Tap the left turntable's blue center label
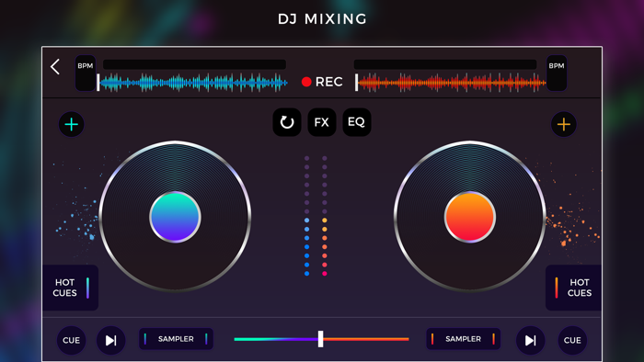Screen dimensions: 644x362 pos(175,217)
